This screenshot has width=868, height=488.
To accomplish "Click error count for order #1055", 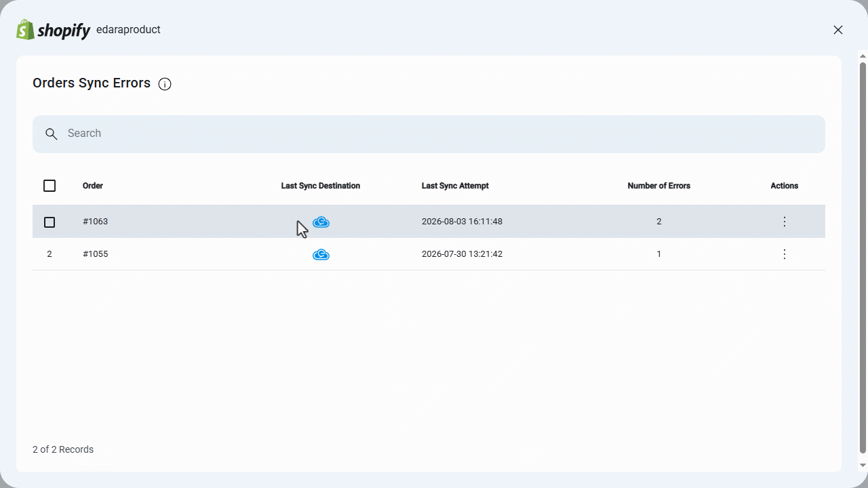I will click(x=659, y=254).
